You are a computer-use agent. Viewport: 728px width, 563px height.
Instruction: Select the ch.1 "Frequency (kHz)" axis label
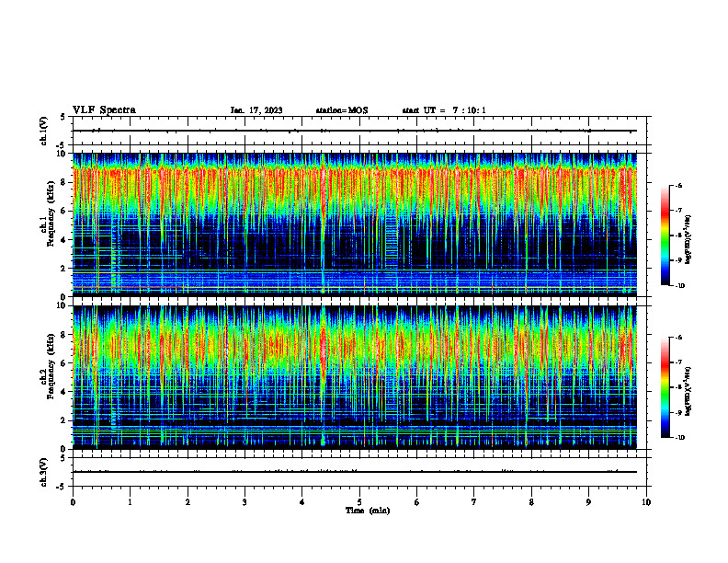[x=51, y=213]
